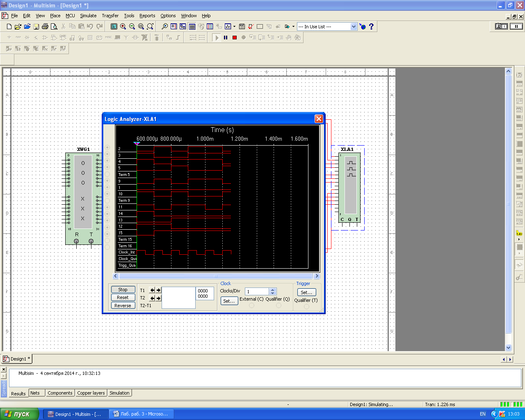Switch to the Nets tab
Image resolution: width=525 pixels, height=420 pixels.
(35, 393)
